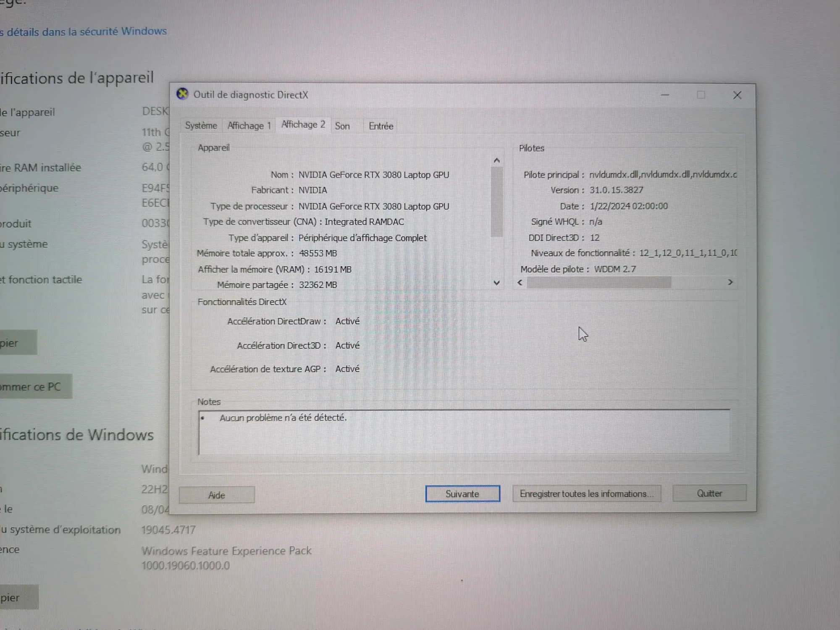Viewport: 840px width, 630px height.
Task: Click the Copier button under device specifications
Action: [x=18, y=343]
